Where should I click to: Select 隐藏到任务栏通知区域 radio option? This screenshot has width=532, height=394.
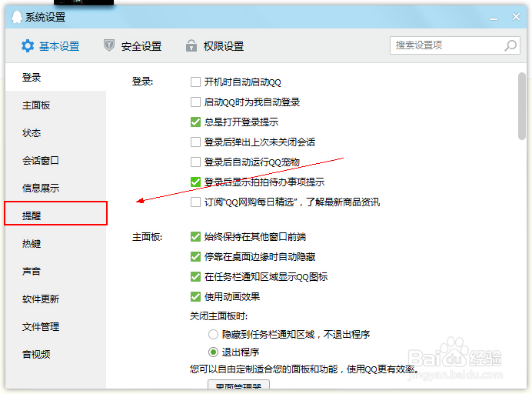(213, 335)
